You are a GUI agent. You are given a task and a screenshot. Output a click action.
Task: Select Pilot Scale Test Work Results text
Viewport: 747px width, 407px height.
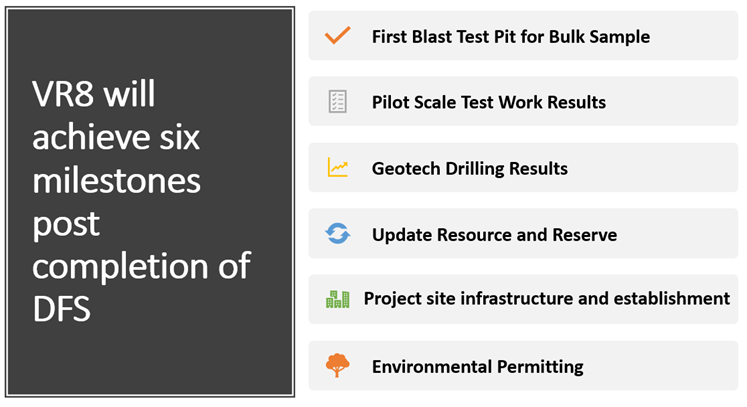click(x=489, y=102)
